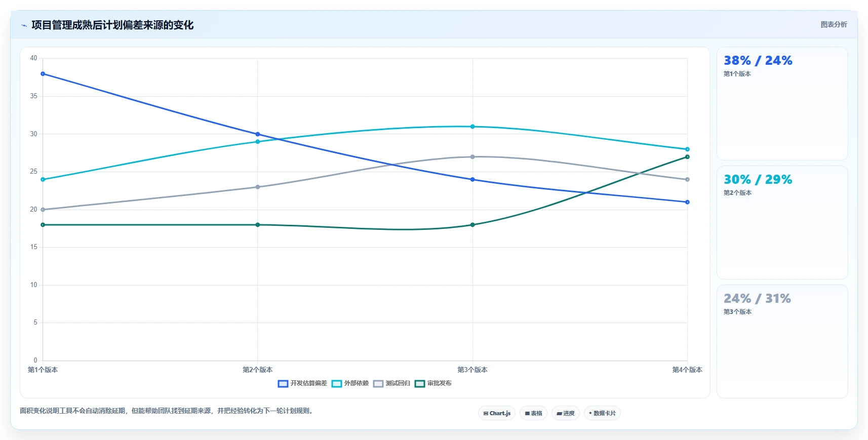Toggle 测试回归 series via its gray legend swatch
868x440 pixels.
click(378, 384)
